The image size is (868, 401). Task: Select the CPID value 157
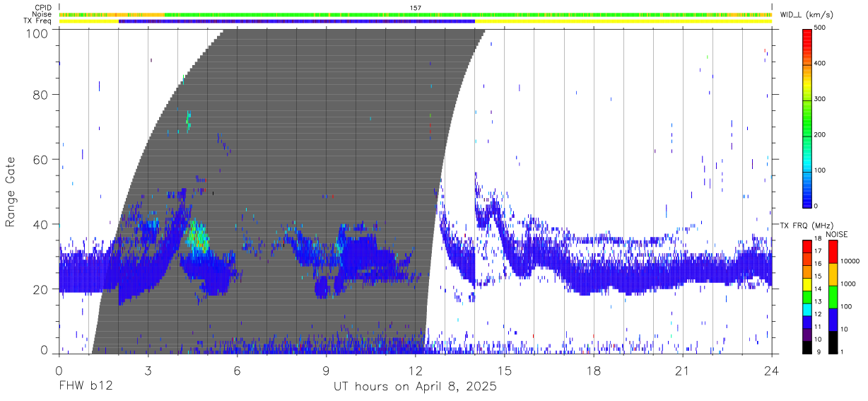pyautogui.click(x=416, y=8)
